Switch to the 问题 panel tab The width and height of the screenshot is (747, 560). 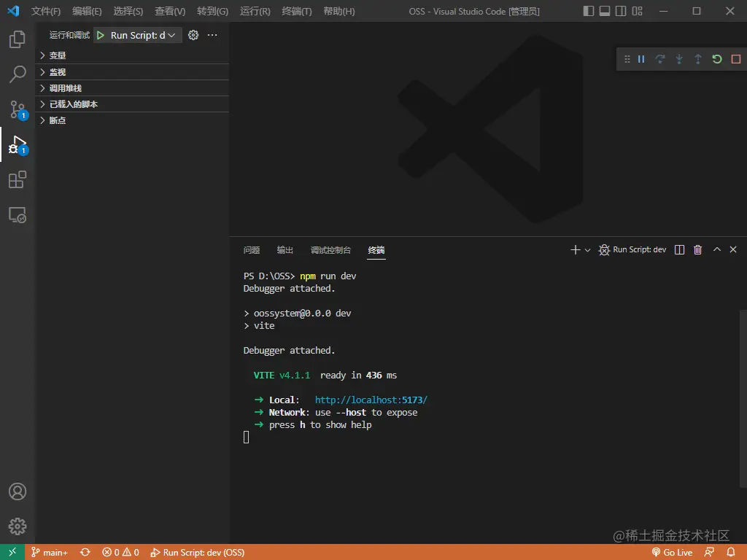tap(252, 250)
